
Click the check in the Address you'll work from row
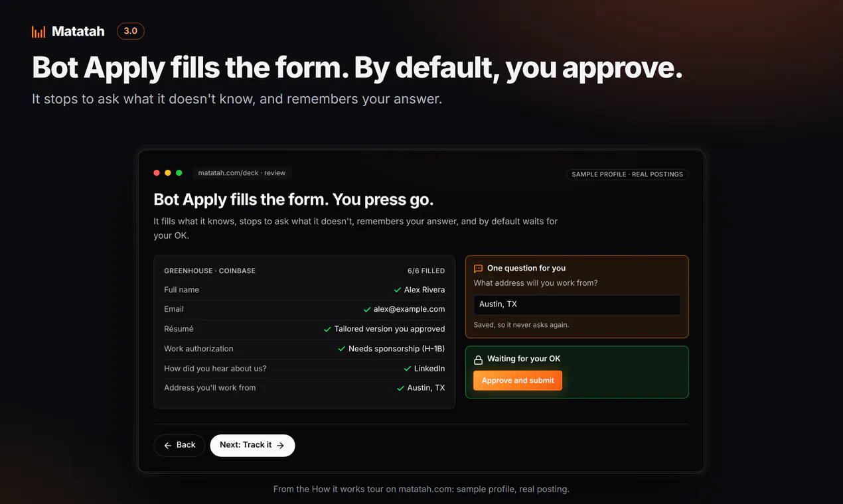400,388
